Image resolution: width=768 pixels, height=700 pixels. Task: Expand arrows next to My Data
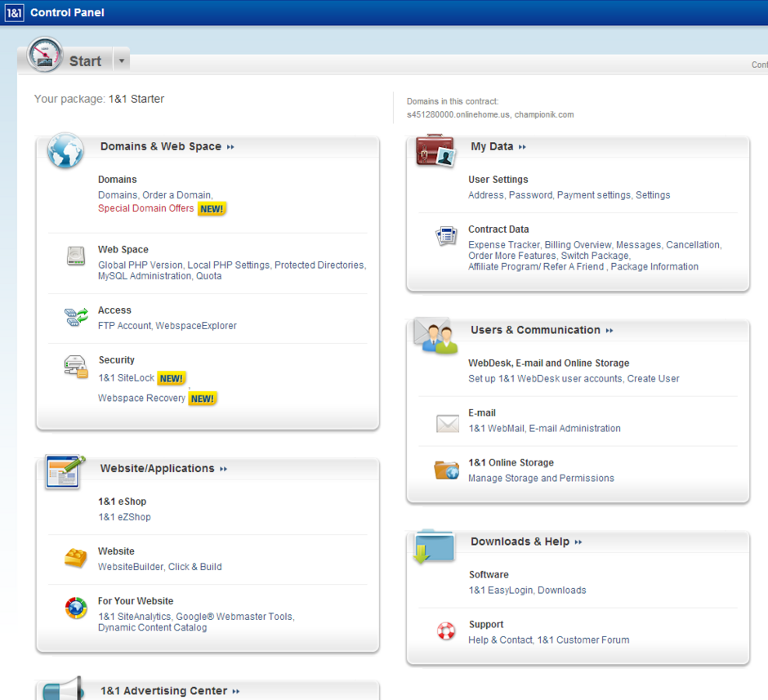click(x=523, y=147)
